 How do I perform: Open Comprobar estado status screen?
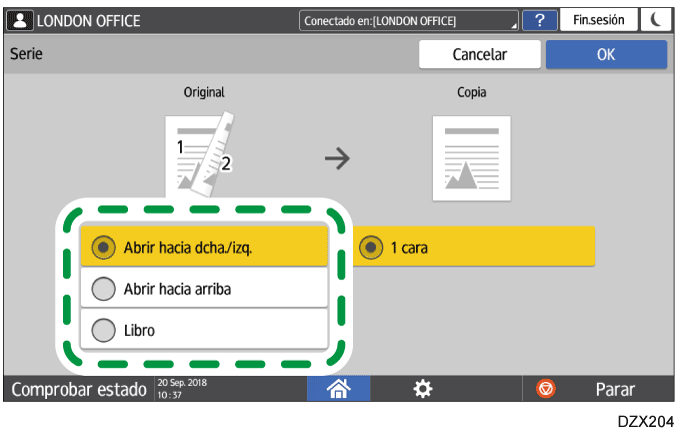click(x=78, y=389)
